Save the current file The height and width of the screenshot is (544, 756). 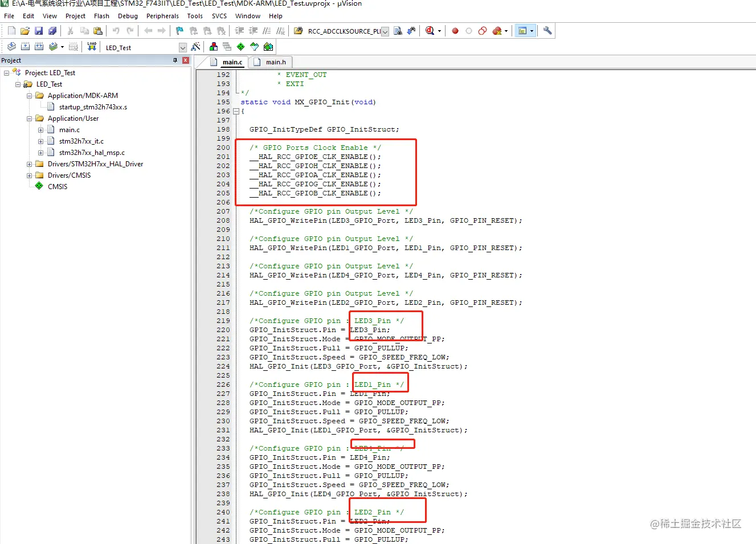(x=39, y=31)
